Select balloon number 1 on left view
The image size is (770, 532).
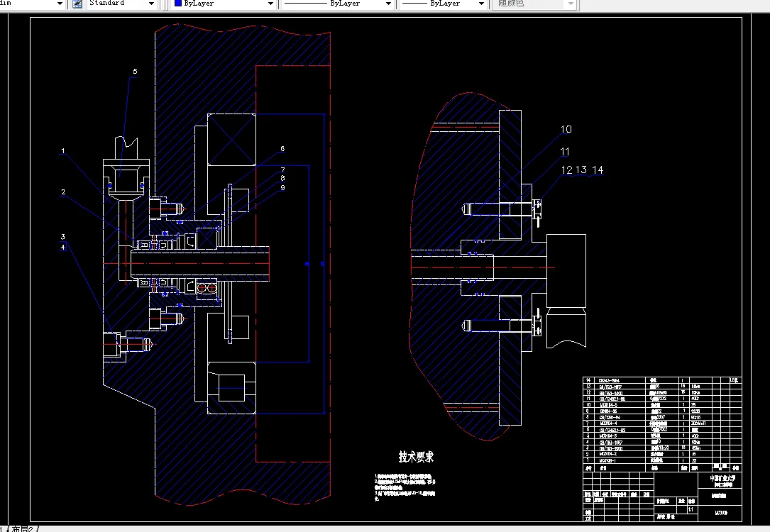point(63,150)
